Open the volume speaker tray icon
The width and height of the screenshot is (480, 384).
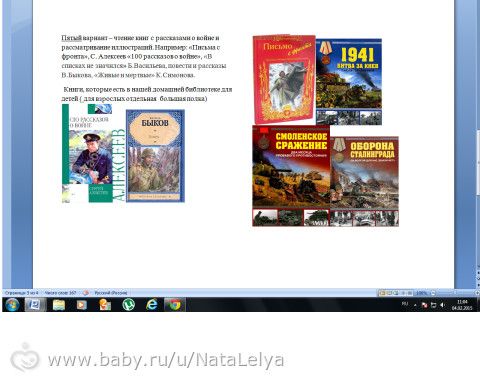[442, 305]
